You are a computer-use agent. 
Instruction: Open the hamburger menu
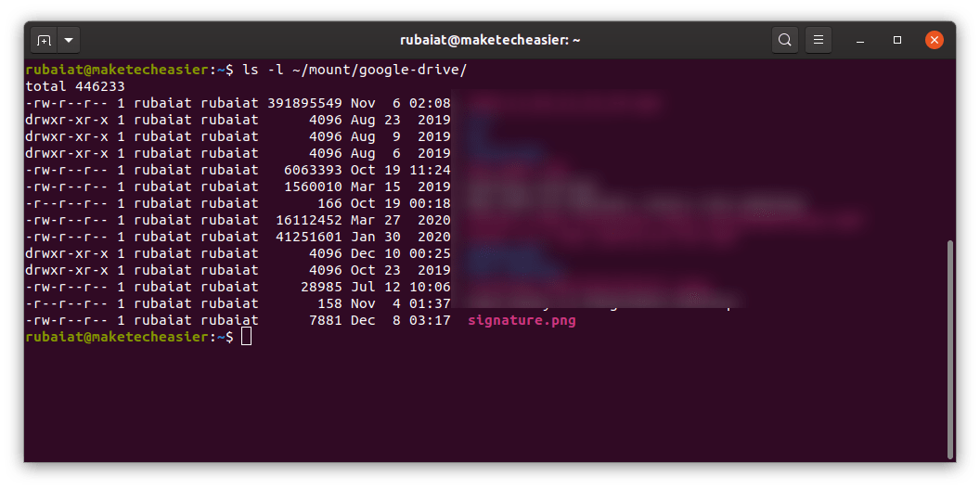pyautogui.click(x=819, y=41)
